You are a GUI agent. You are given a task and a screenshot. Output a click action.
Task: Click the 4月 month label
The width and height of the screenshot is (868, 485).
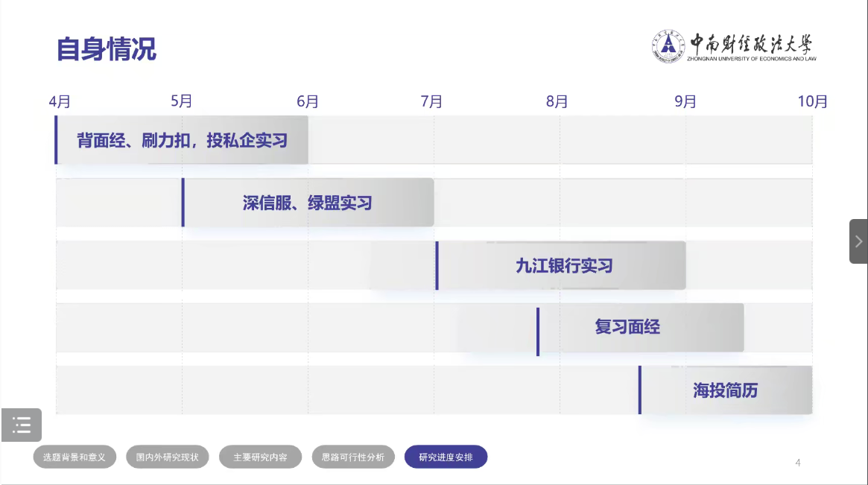[x=60, y=101]
